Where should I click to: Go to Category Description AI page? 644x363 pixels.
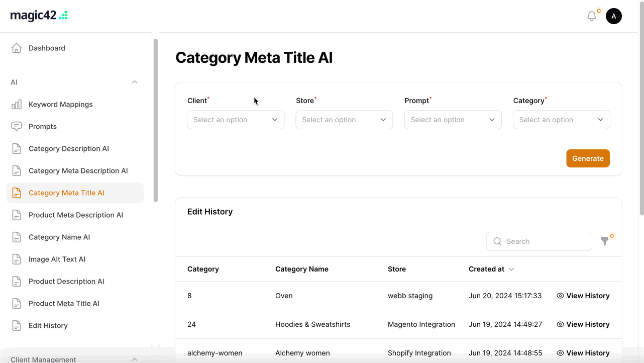pos(68,149)
